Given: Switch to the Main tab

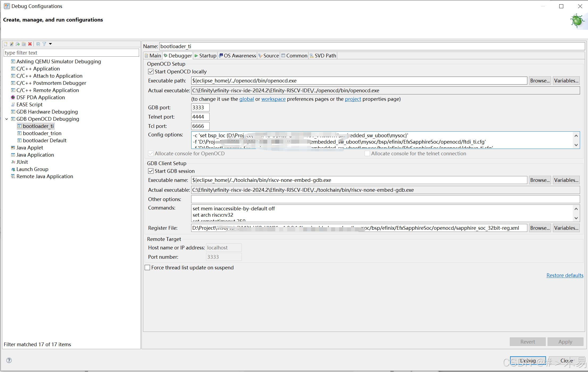Looking at the screenshot, I should coord(153,56).
